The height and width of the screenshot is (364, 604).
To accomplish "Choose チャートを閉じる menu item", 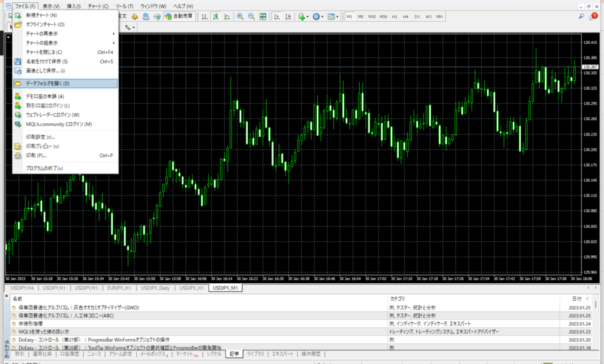I will 65,52.
